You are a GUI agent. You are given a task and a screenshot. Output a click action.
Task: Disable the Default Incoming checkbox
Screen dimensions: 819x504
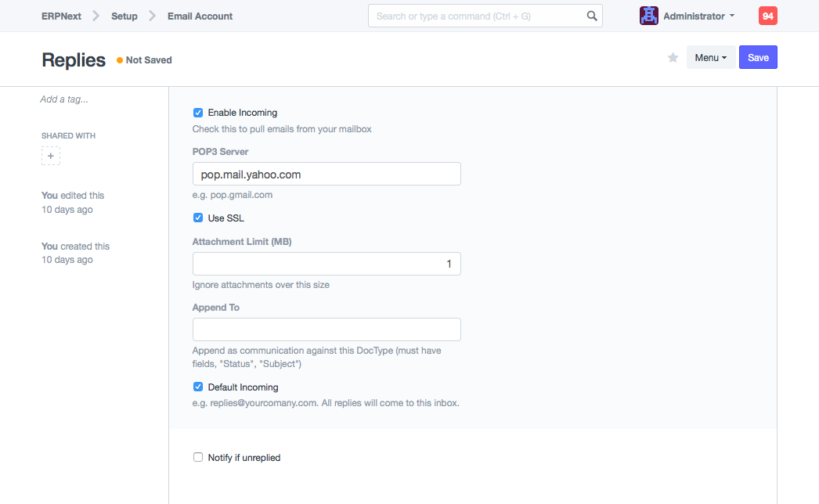click(x=198, y=387)
